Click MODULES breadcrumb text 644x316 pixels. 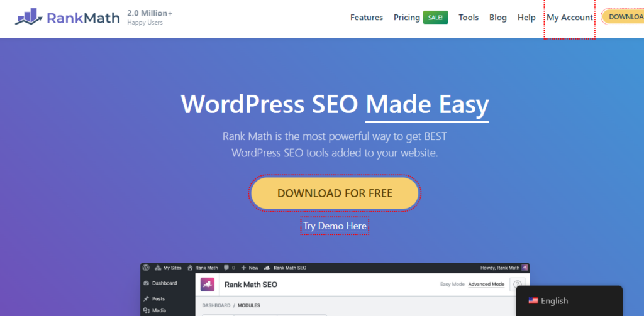click(249, 306)
